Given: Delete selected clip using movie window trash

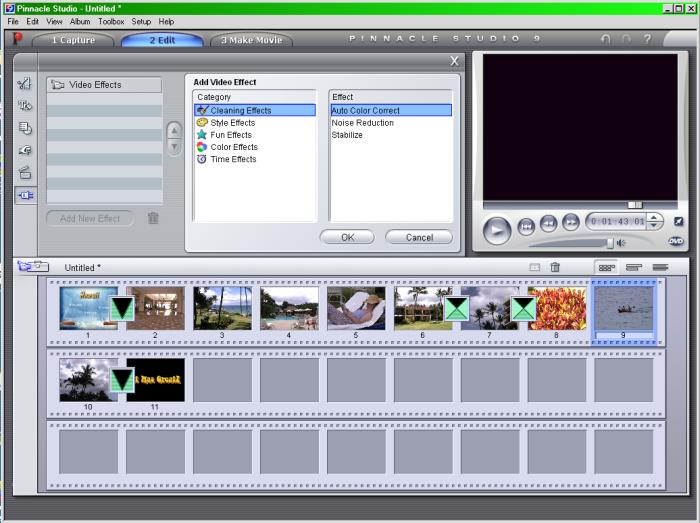Looking at the screenshot, I should pyautogui.click(x=556, y=267).
